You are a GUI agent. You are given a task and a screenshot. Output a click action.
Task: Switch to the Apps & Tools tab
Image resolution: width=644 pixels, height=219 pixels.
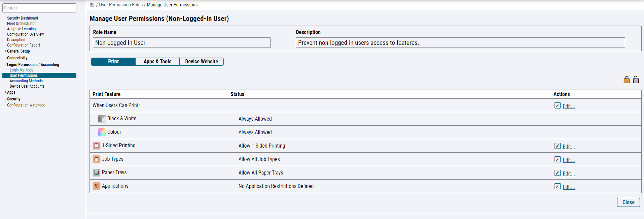point(157,62)
